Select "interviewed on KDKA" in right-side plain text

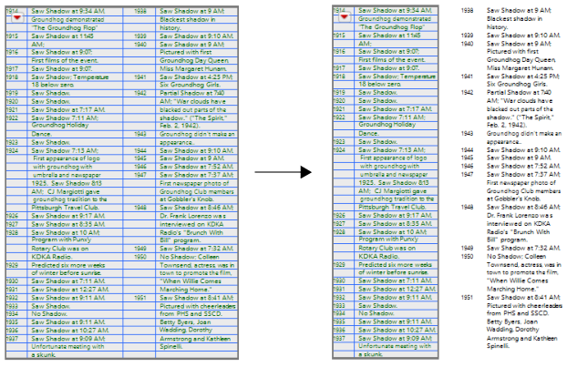click(x=519, y=224)
